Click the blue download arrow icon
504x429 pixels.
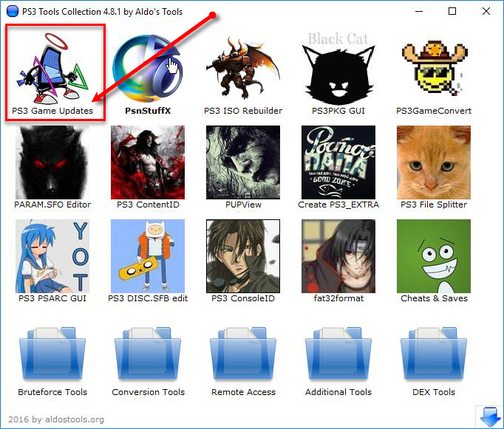click(490, 416)
